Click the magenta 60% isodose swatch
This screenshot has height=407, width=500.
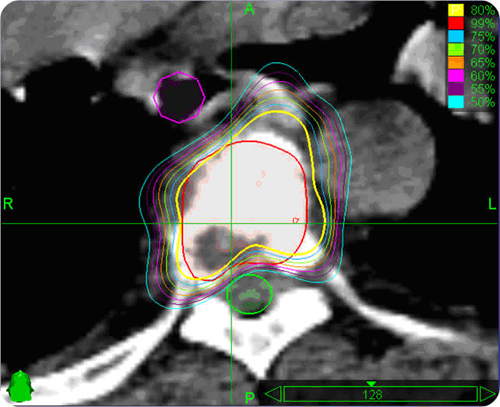coord(456,76)
